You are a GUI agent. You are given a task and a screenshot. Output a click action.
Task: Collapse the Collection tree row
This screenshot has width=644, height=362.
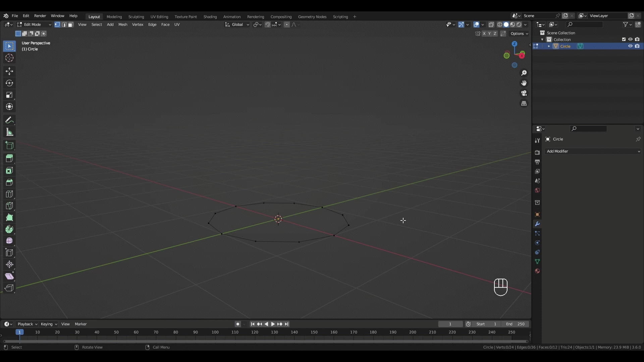pos(542,40)
